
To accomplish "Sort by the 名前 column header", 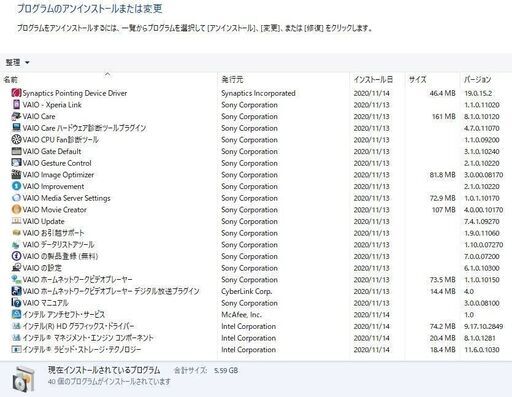I will pyautogui.click(x=109, y=80).
